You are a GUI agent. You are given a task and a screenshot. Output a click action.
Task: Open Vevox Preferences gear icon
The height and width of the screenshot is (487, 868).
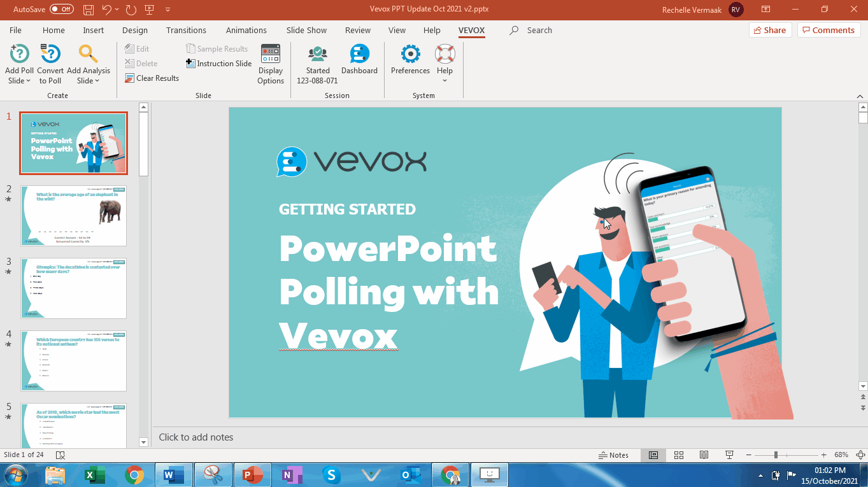[x=411, y=53]
